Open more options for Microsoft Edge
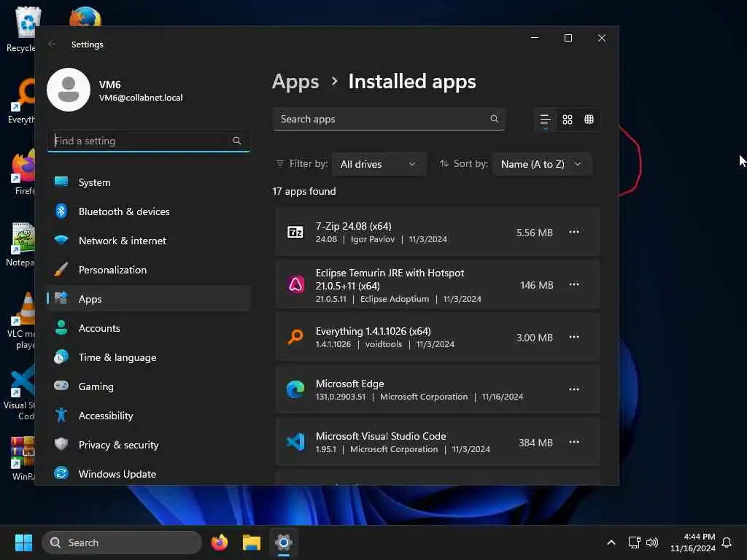Screen dimensions: 747x560 click(x=573, y=389)
